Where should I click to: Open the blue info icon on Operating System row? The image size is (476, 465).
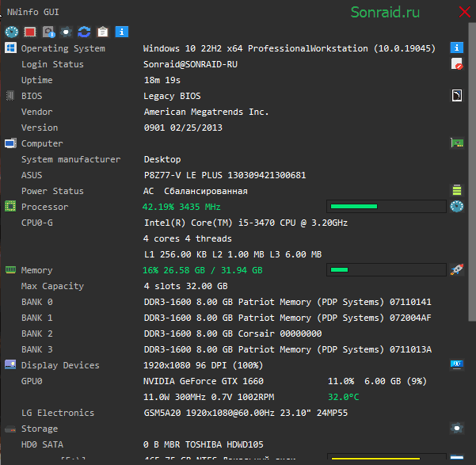pos(456,48)
